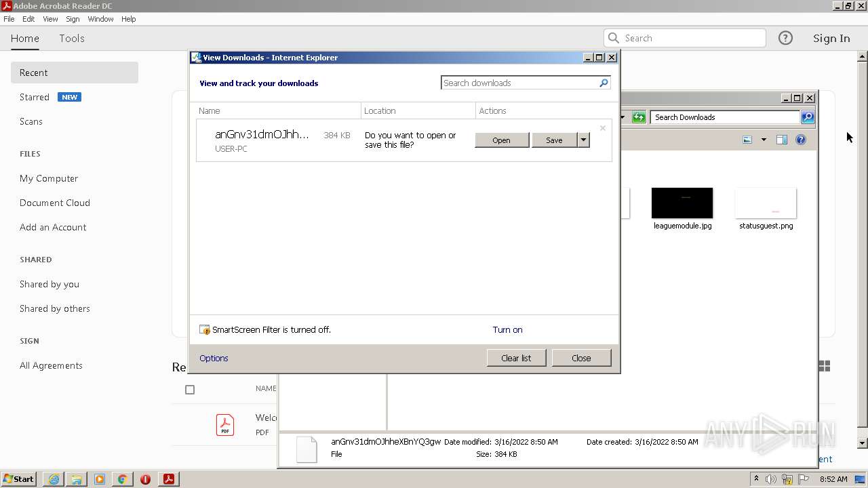
Task: Open All Agreements
Action: pyautogui.click(x=51, y=365)
